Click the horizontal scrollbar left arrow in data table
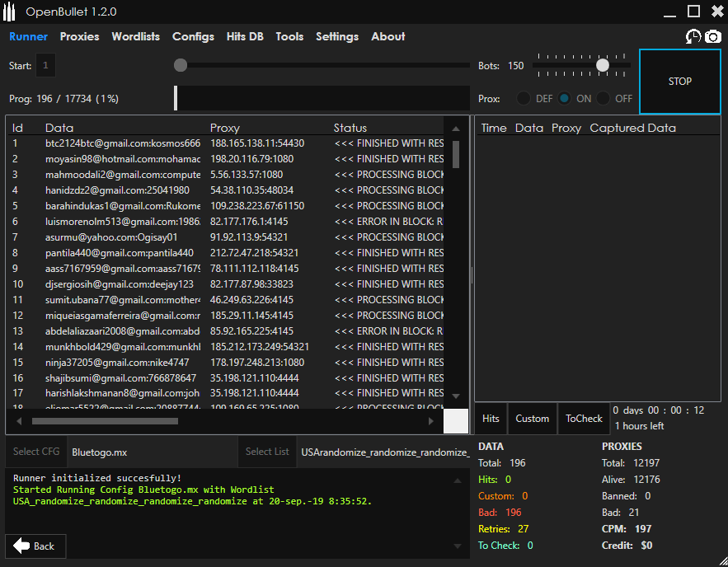 pos(19,421)
